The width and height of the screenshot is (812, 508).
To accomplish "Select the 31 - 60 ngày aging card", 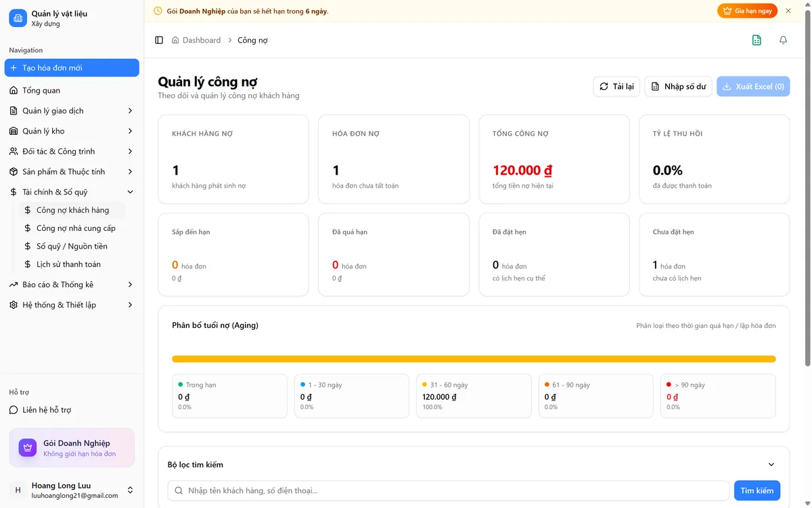I will coord(474,396).
